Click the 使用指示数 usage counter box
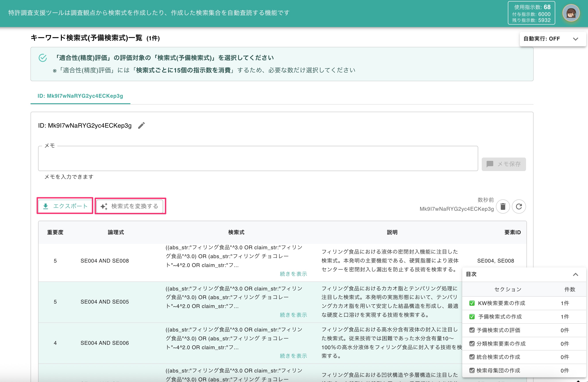 pos(531,13)
